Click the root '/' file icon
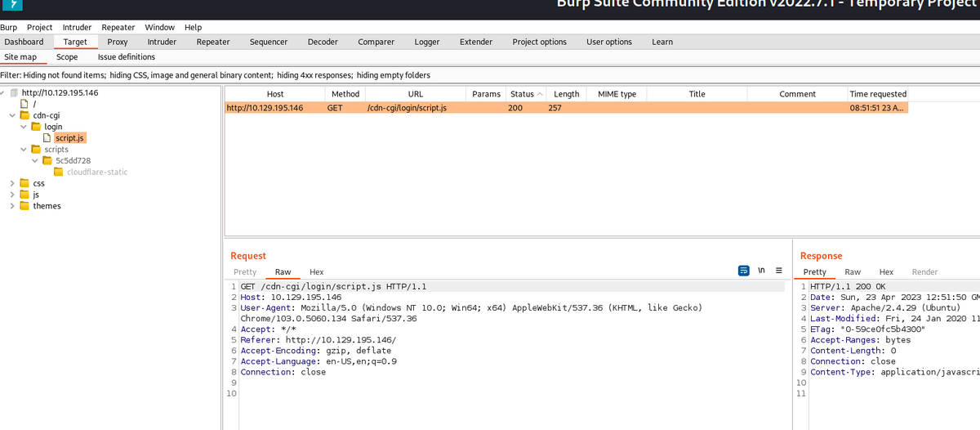 (x=24, y=104)
